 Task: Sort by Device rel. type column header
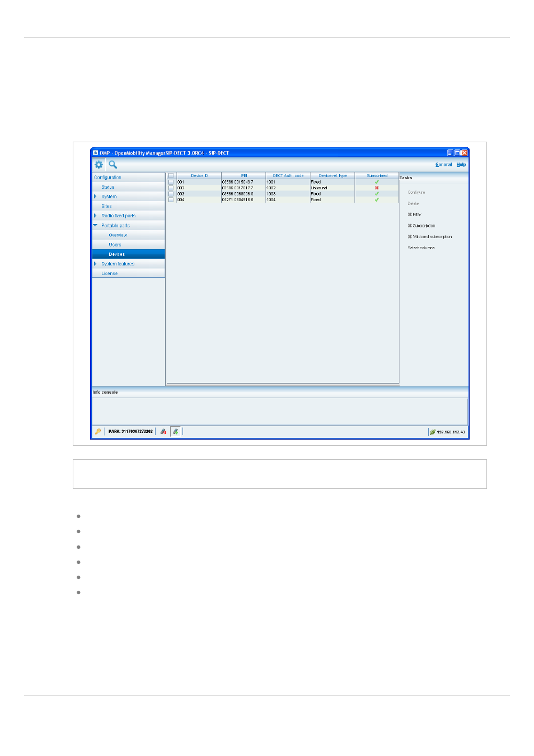click(x=332, y=176)
